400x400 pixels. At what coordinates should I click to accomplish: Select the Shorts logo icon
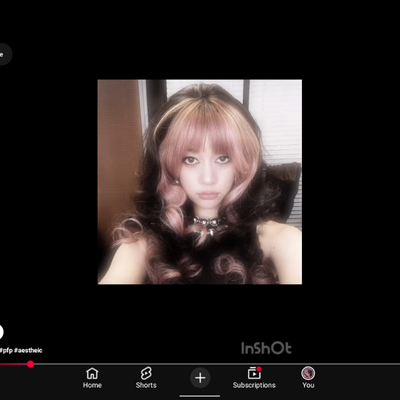pos(146,374)
